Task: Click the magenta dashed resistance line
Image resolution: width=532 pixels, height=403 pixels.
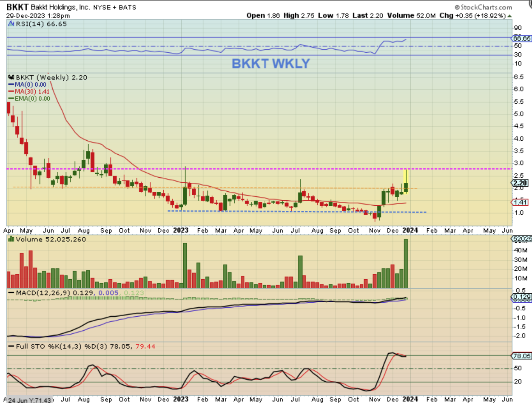Action: pos(259,169)
